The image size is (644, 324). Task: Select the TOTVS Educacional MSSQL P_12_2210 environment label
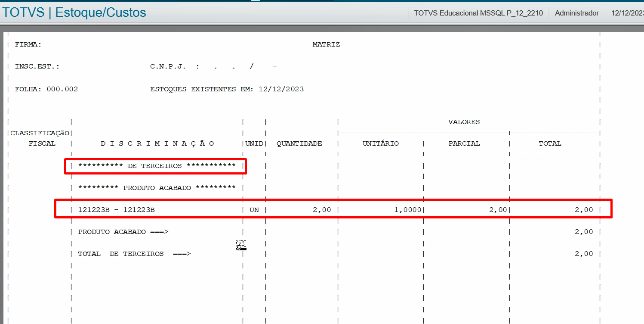[479, 13]
